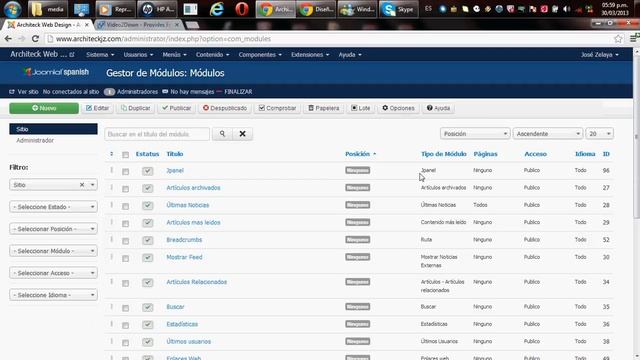This screenshot has height=360, width=640.
Task: Select the Mostrar Feed row checkbox
Action: 125,258
